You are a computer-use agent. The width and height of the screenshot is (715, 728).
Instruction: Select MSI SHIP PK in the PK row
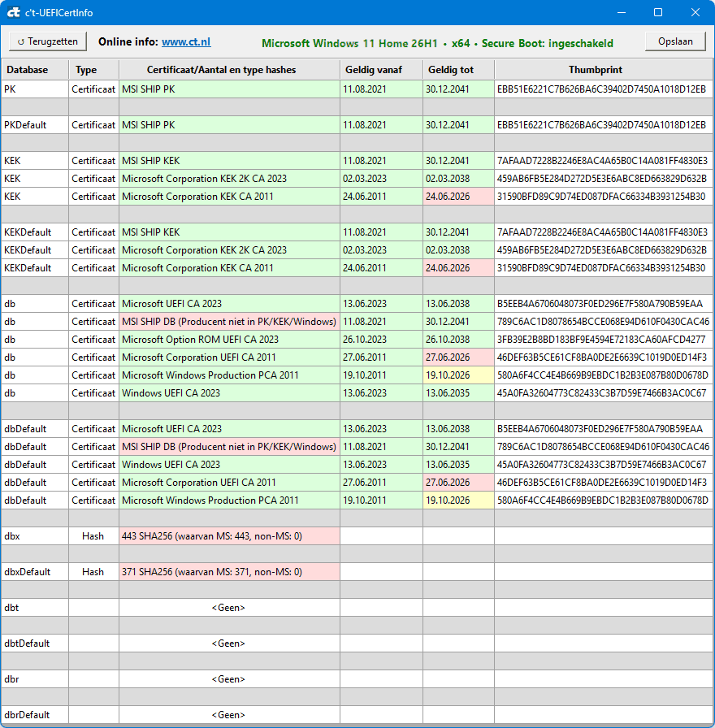pos(229,89)
